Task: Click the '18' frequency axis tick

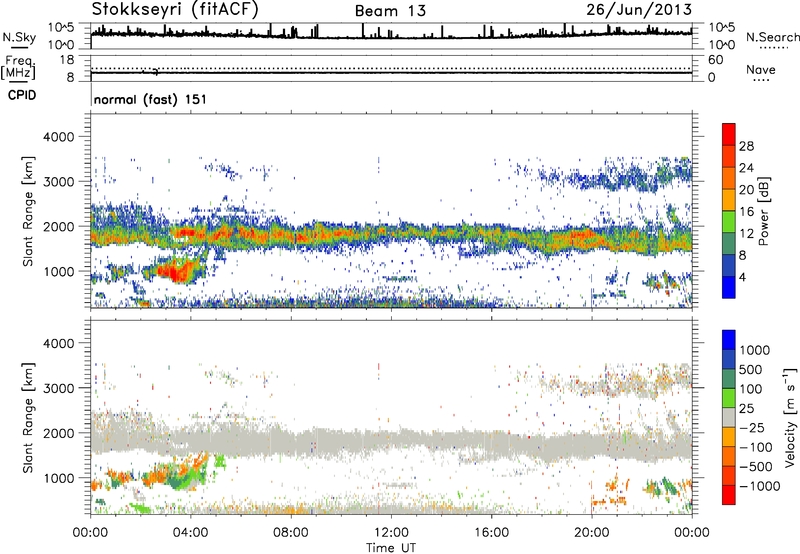Action: click(67, 60)
